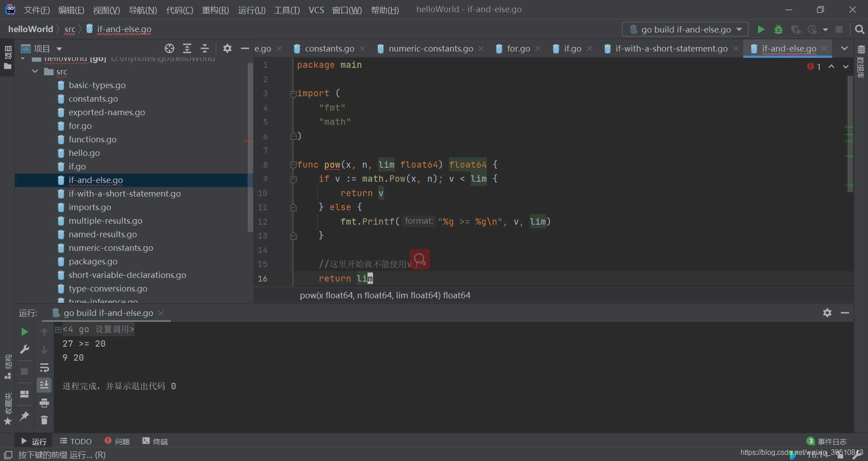The width and height of the screenshot is (868, 461).
Task: Fold the if statement block
Action: point(293,179)
